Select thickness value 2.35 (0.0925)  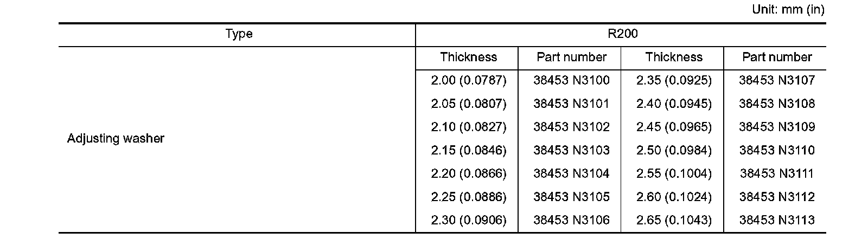674,81
